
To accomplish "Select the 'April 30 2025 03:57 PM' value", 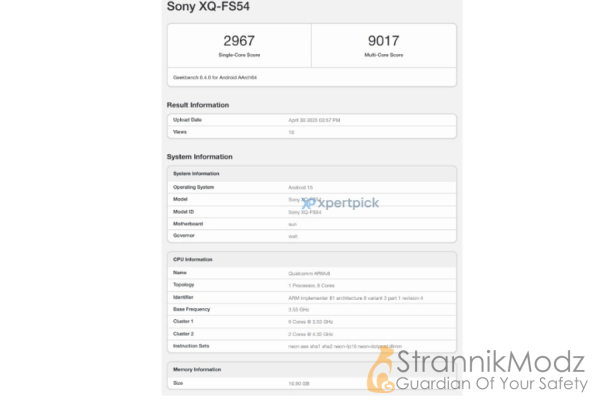I will click(314, 120).
